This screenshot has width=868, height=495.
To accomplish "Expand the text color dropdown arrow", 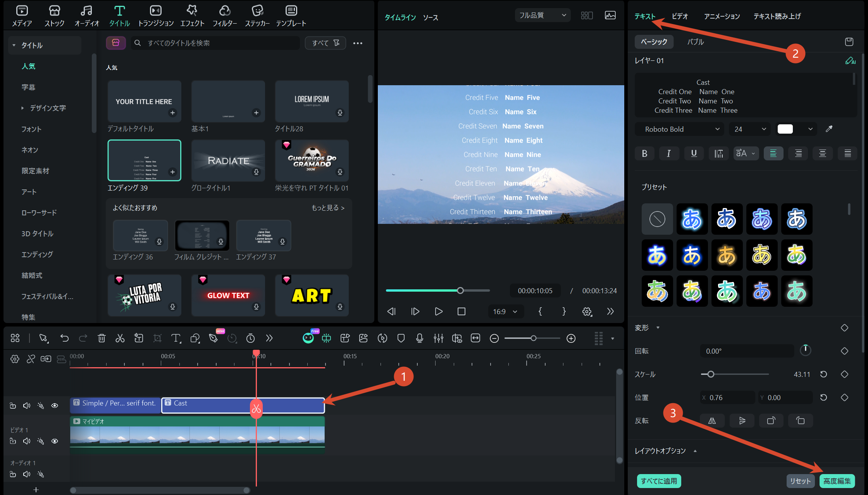I will click(810, 129).
